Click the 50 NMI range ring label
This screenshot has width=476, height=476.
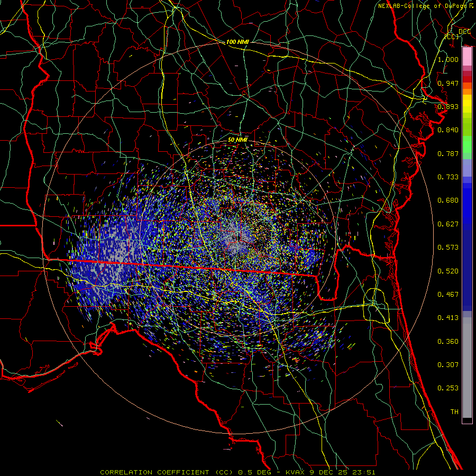point(237,140)
